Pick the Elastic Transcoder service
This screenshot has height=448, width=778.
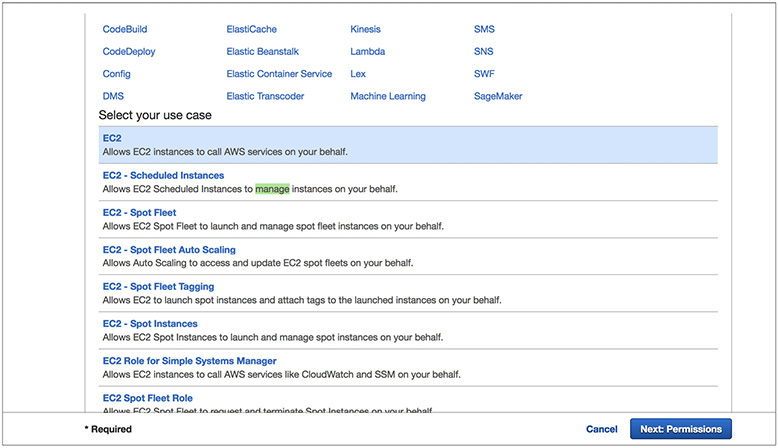[x=265, y=96]
